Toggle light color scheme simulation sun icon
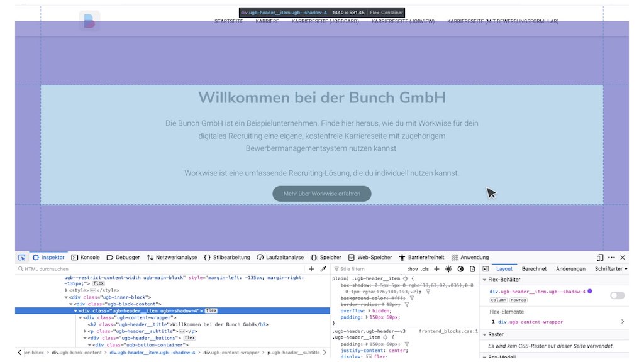 pyautogui.click(x=448, y=269)
